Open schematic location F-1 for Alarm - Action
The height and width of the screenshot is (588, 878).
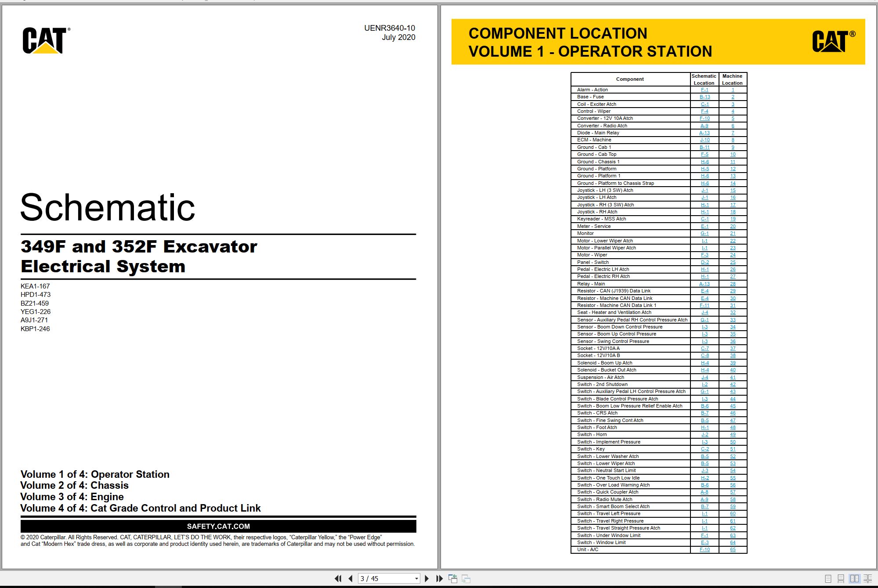pos(705,90)
